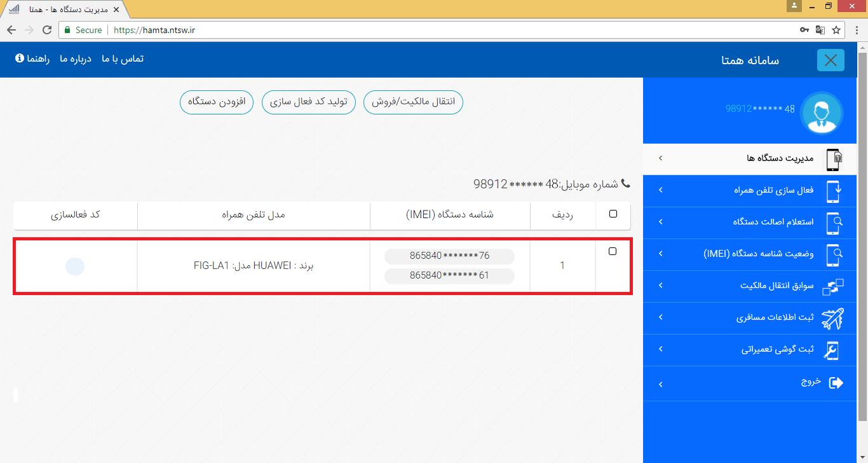Open the تماس با ما menu item
This screenshot has height=463, width=868.
(123, 59)
